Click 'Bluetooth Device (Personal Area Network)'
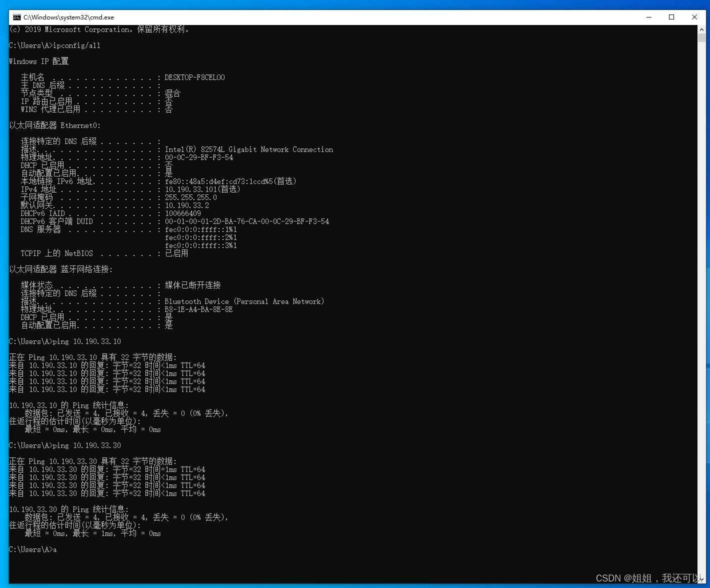 [x=244, y=301]
